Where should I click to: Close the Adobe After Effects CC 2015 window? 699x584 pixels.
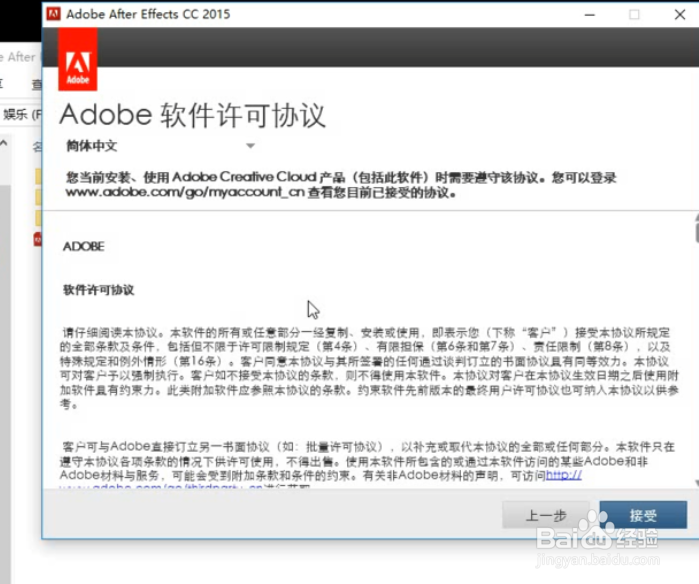tap(680, 15)
